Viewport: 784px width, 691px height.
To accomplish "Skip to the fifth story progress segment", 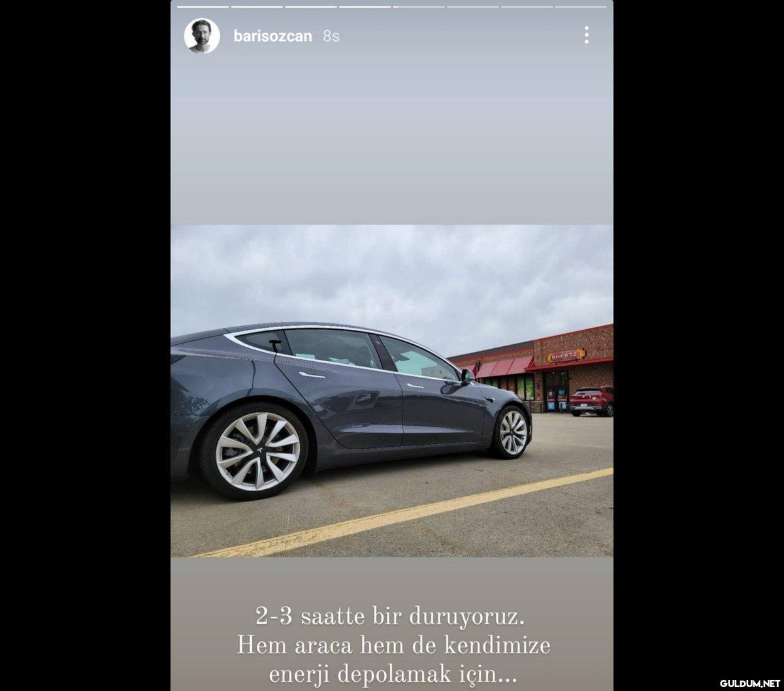I will [x=419, y=7].
